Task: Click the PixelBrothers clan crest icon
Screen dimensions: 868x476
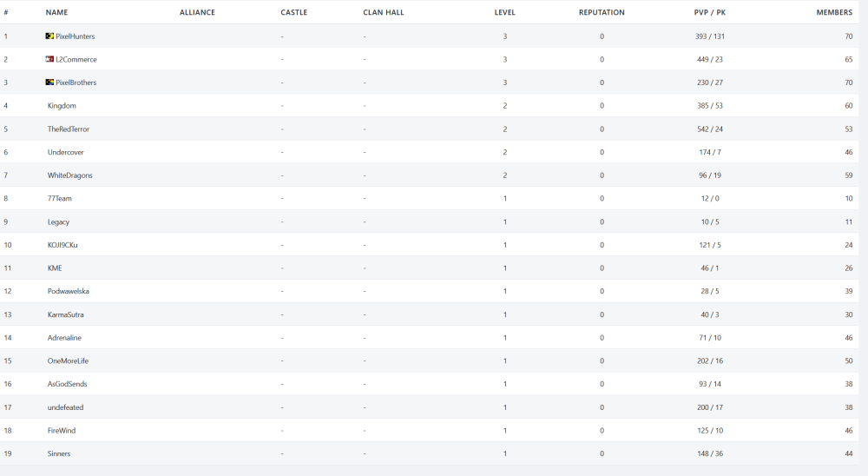Action: tap(49, 83)
